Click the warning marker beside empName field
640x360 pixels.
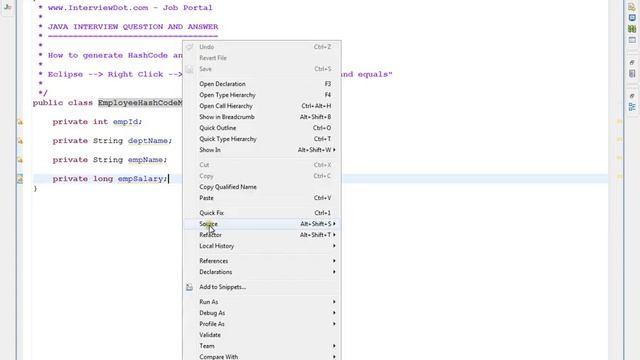click(x=20, y=160)
